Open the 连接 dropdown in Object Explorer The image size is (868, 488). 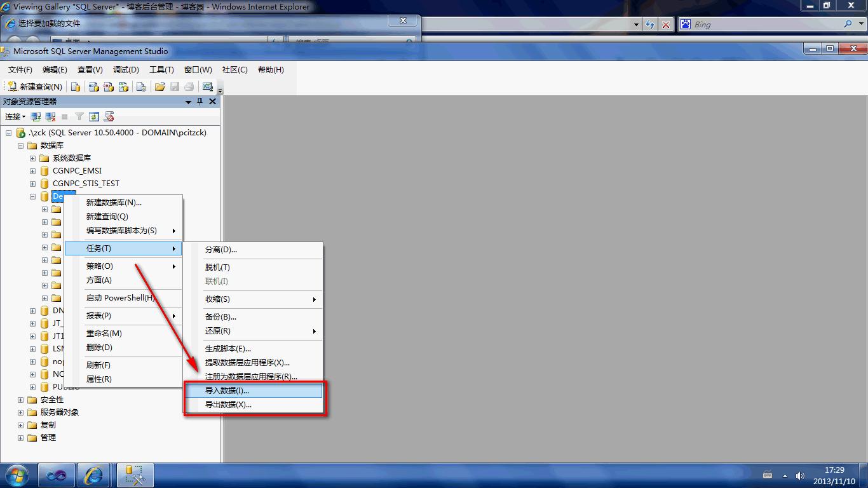[15, 117]
